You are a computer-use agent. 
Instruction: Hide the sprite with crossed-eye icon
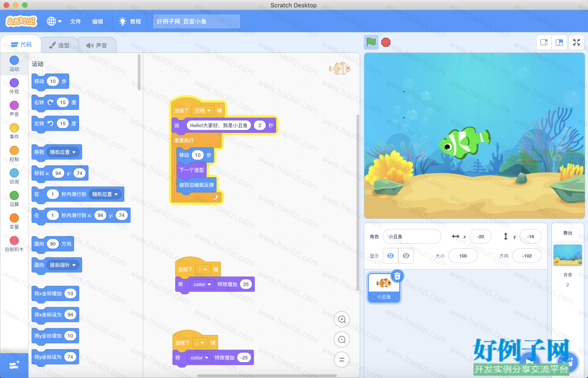pos(406,256)
